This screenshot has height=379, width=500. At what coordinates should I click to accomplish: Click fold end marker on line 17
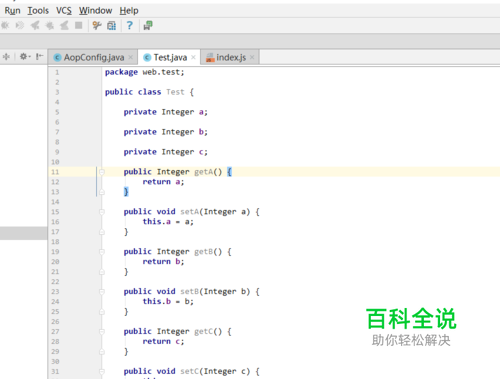(x=102, y=232)
